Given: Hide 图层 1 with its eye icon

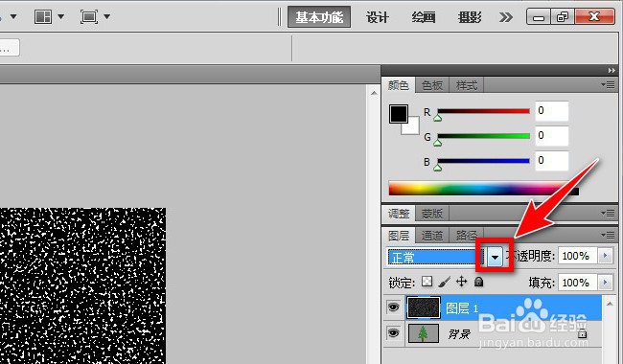Looking at the screenshot, I should click(x=393, y=307).
